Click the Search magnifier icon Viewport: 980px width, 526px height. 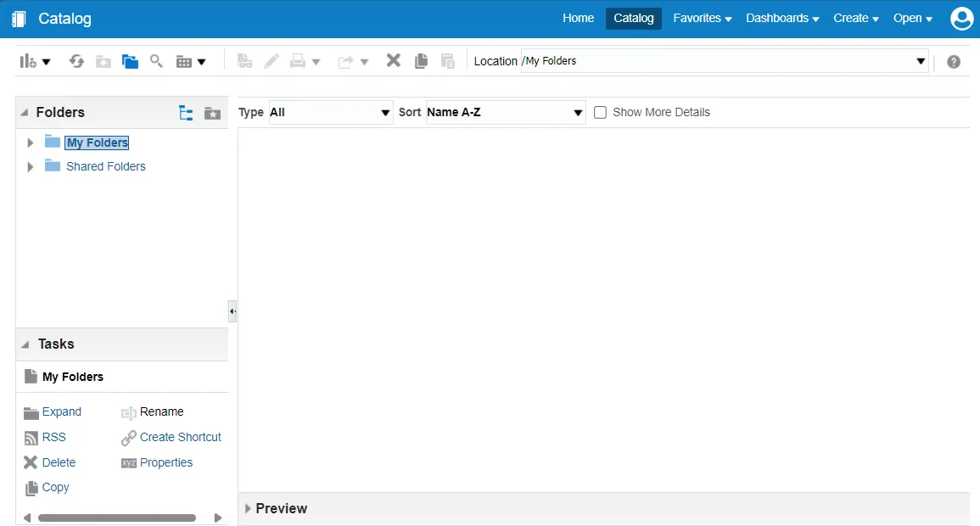click(x=156, y=61)
